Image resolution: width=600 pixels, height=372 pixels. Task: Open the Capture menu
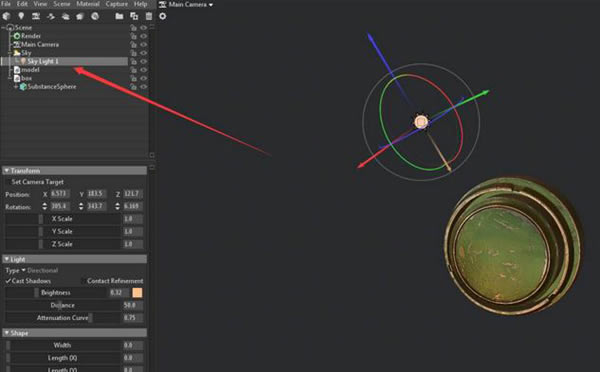pos(117,4)
